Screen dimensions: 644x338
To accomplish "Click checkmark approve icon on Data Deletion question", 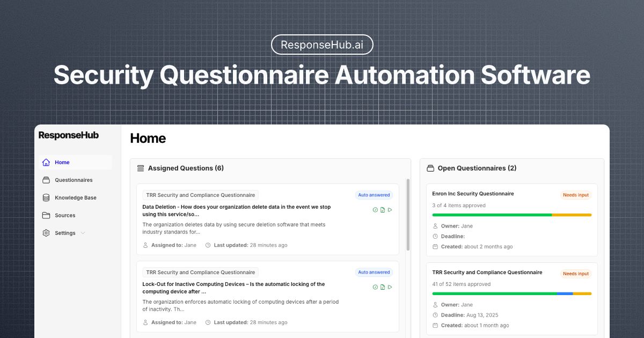I will [375, 210].
